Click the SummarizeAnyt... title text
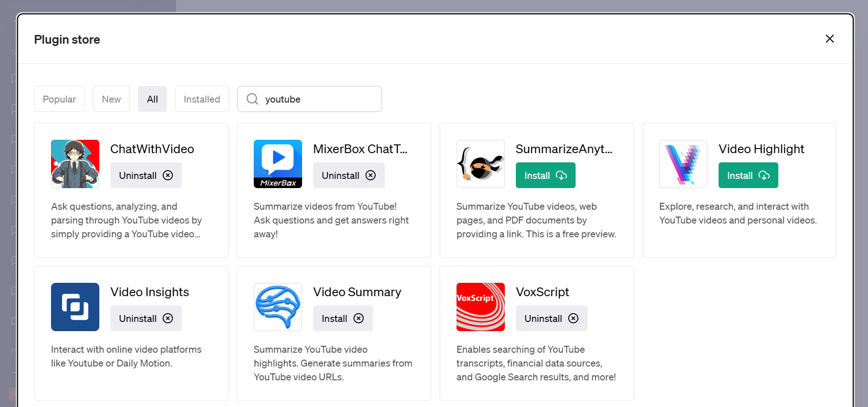 (x=564, y=149)
